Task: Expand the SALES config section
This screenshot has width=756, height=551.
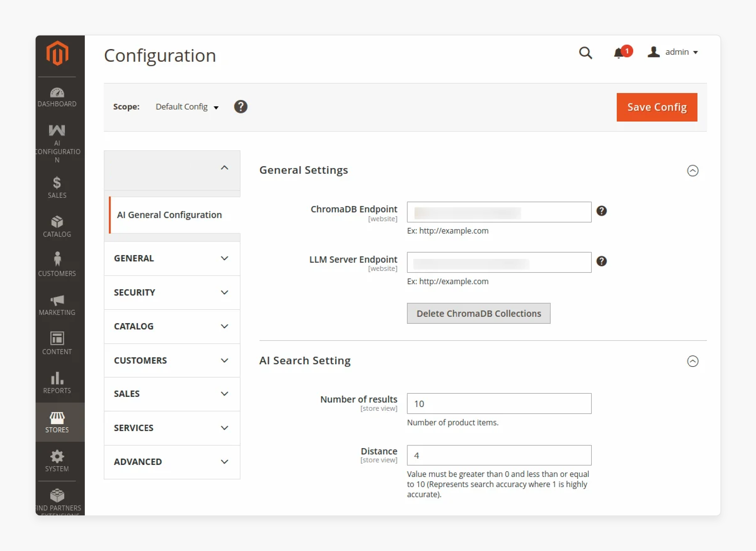Action: coord(172,394)
